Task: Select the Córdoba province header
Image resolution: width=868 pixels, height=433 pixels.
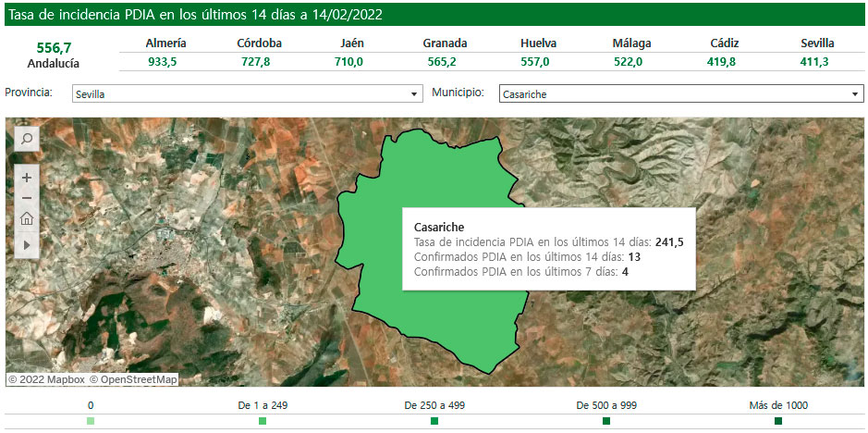Action: [x=260, y=43]
